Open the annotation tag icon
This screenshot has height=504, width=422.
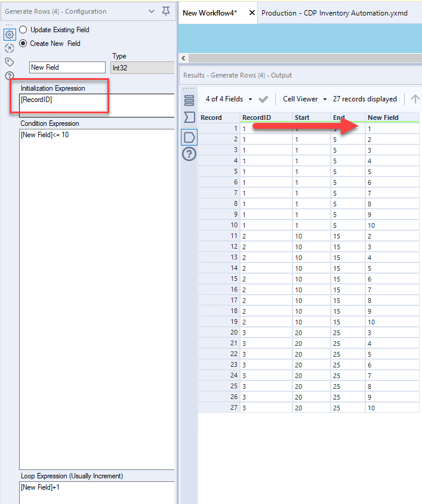10,62
